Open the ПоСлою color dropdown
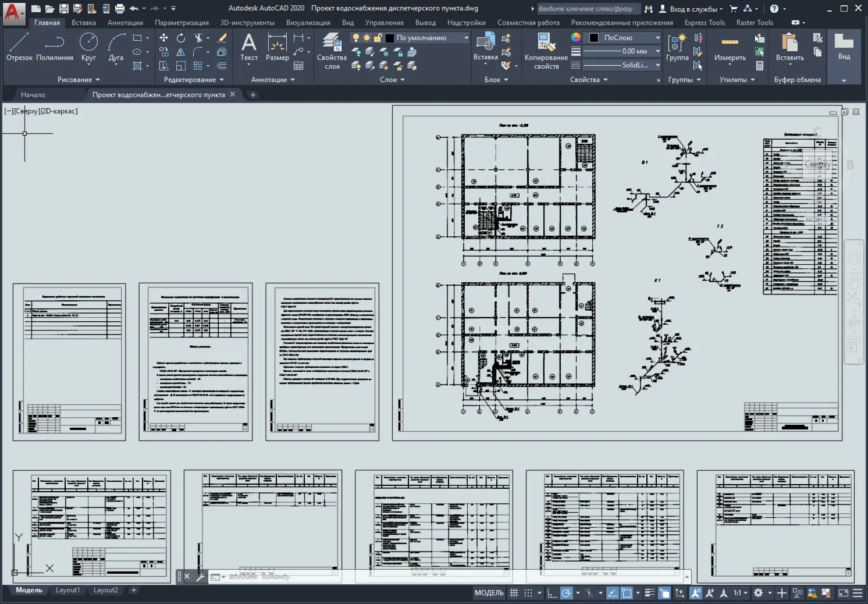The width and height of the screenshot is (868, 604). 623,37
